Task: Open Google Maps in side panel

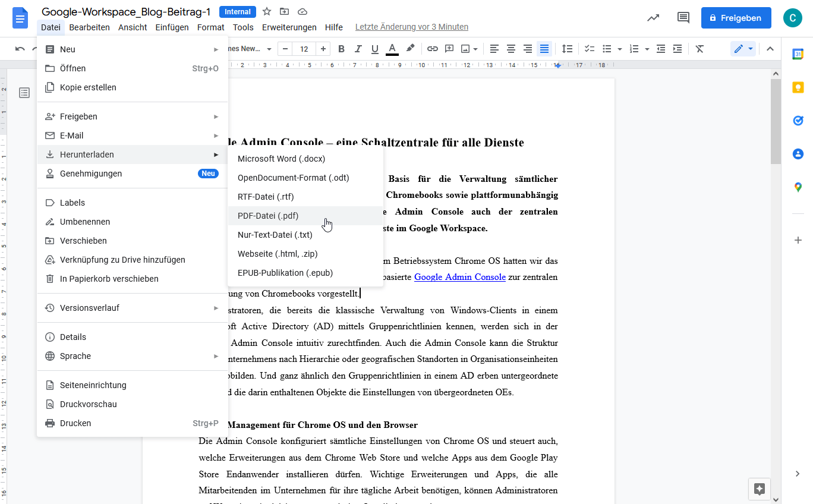Action: point(798,187)
